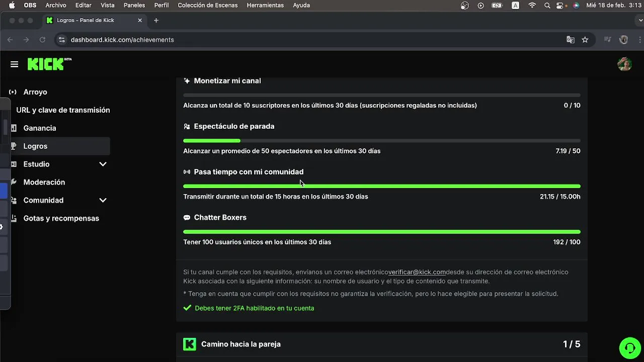Open URL y clave de transmisión
This screenshot has height=362, width=644.
(63, 110)
